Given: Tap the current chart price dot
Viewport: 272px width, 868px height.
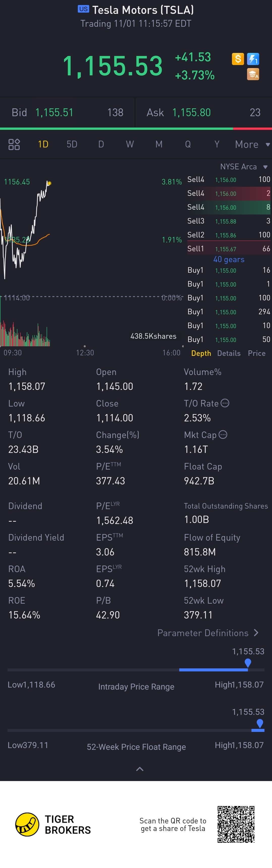Looking at the screenshot, I should (49, 183).
